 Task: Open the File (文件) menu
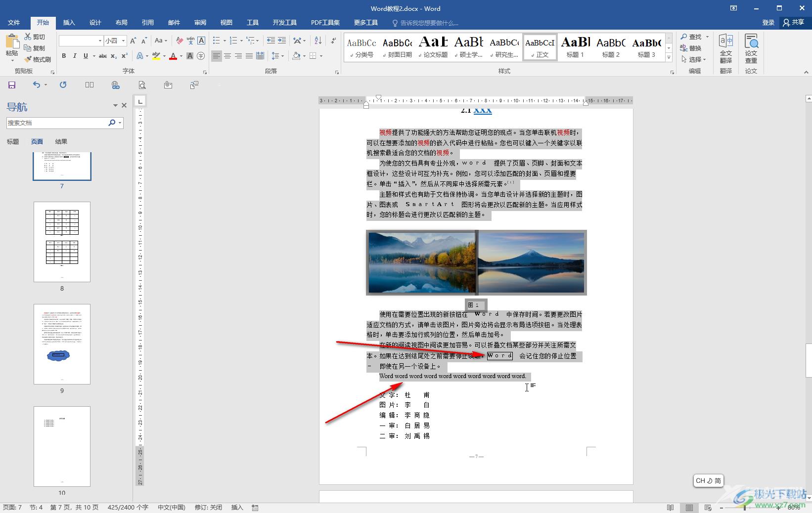14,23
